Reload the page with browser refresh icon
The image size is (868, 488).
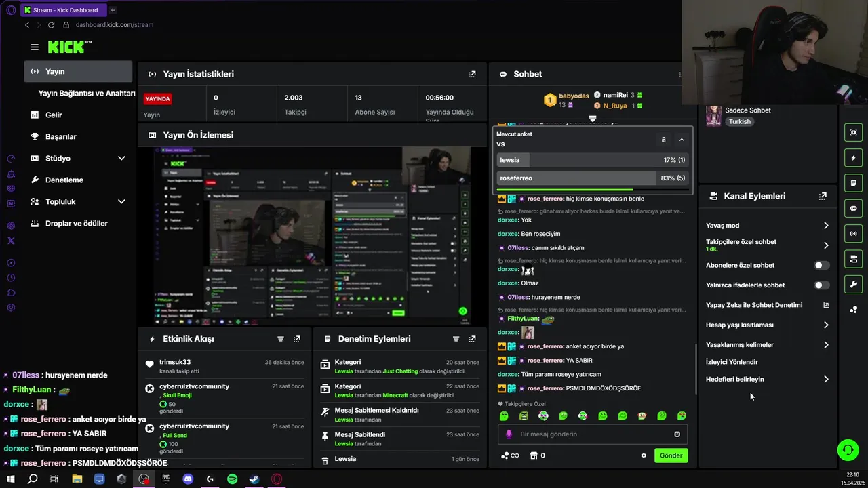pos(51,25)
